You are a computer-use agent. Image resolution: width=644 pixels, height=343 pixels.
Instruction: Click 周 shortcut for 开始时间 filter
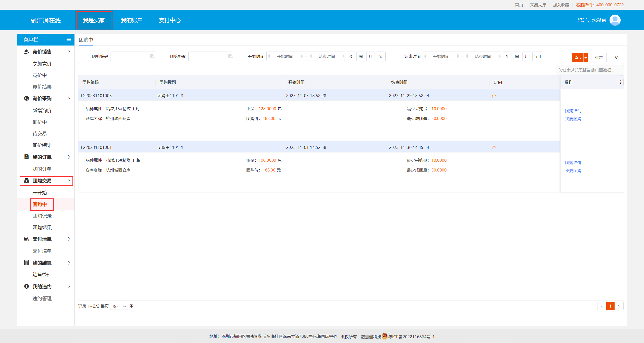tap(361, 56)
